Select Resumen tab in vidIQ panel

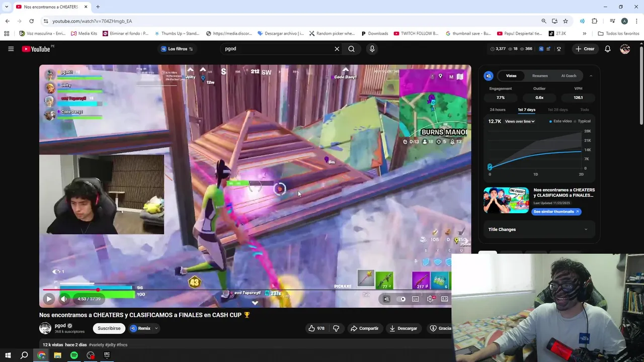(540, 76)
